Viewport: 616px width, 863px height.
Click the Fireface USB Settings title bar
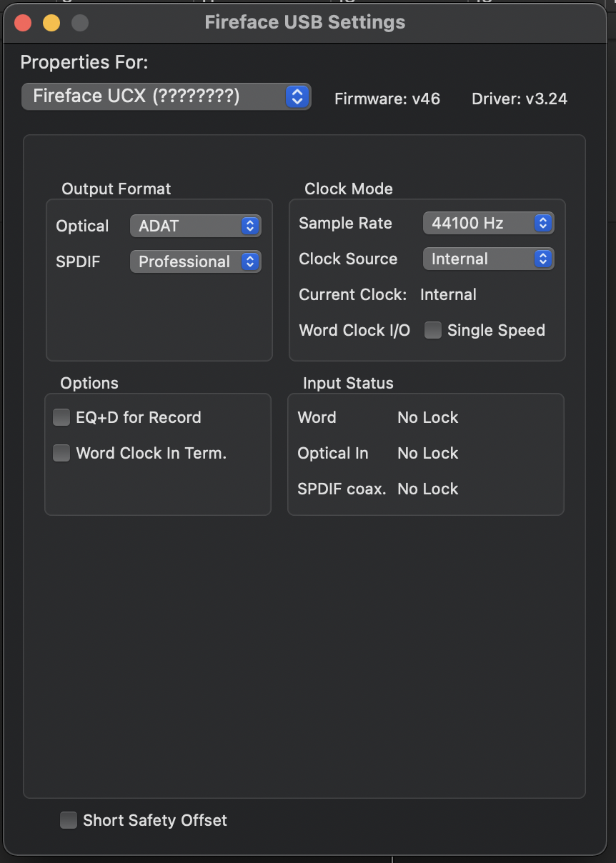[305, 22]
